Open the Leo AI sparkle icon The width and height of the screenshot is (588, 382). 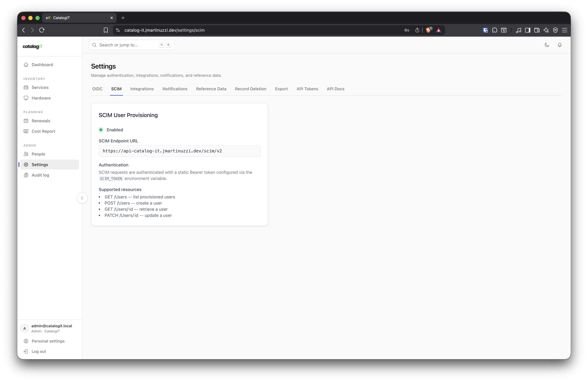(546, 30)
